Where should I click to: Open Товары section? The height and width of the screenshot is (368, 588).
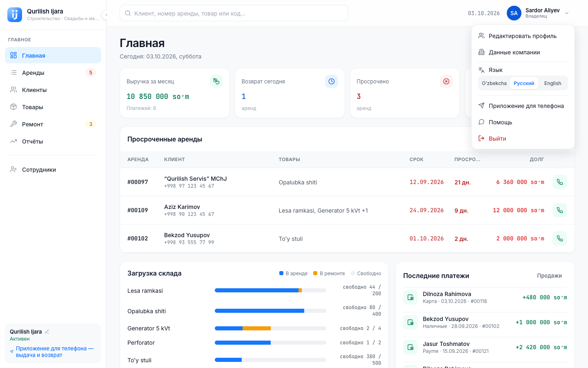coord(53,107)
